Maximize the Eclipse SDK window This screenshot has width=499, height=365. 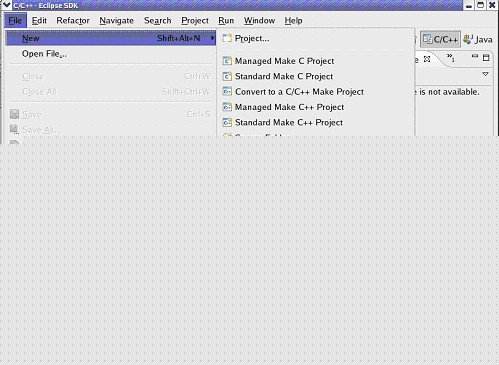coord(480,5)
